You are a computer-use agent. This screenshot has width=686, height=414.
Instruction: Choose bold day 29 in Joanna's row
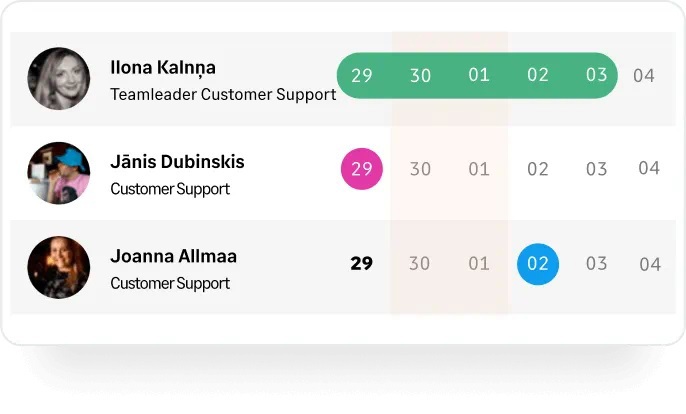[361, 263]
